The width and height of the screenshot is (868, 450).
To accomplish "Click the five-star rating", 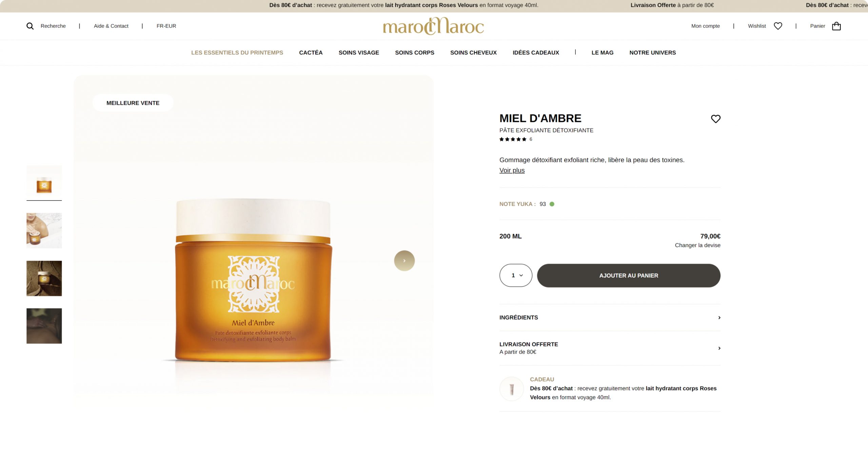I will 513,139.
